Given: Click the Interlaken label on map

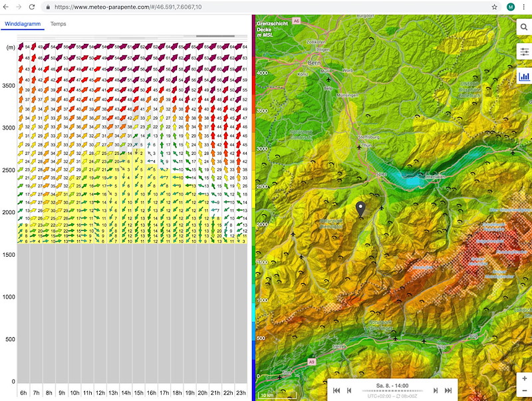Looking at the screenshot, I should click(x=435, y=177).
